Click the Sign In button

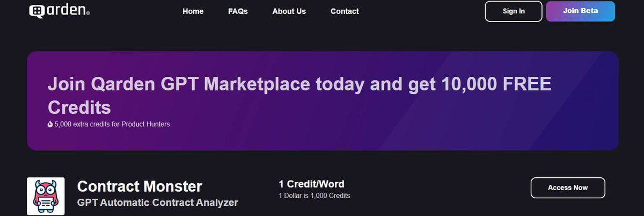(x=514, y=11)
